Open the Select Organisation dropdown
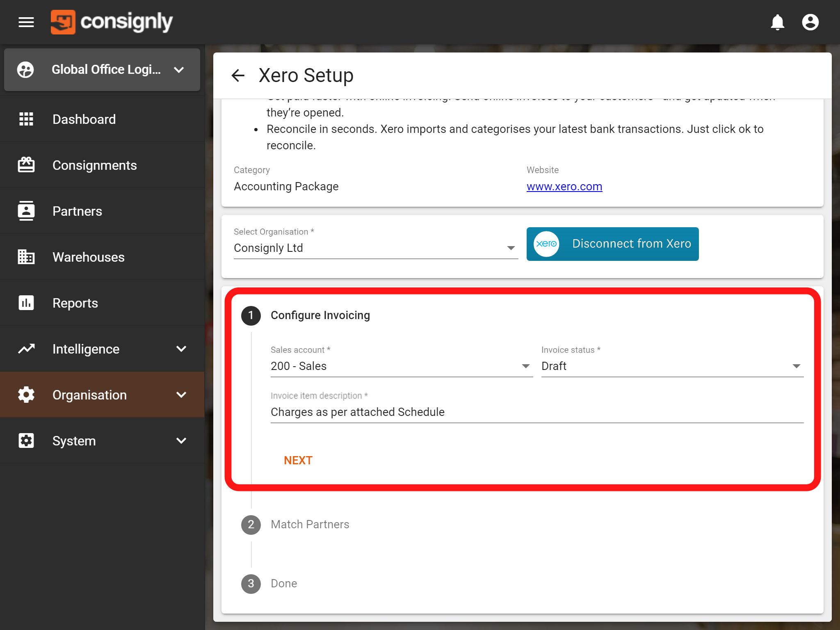Screen dimensions: 840x630 [x=376, y=248]
